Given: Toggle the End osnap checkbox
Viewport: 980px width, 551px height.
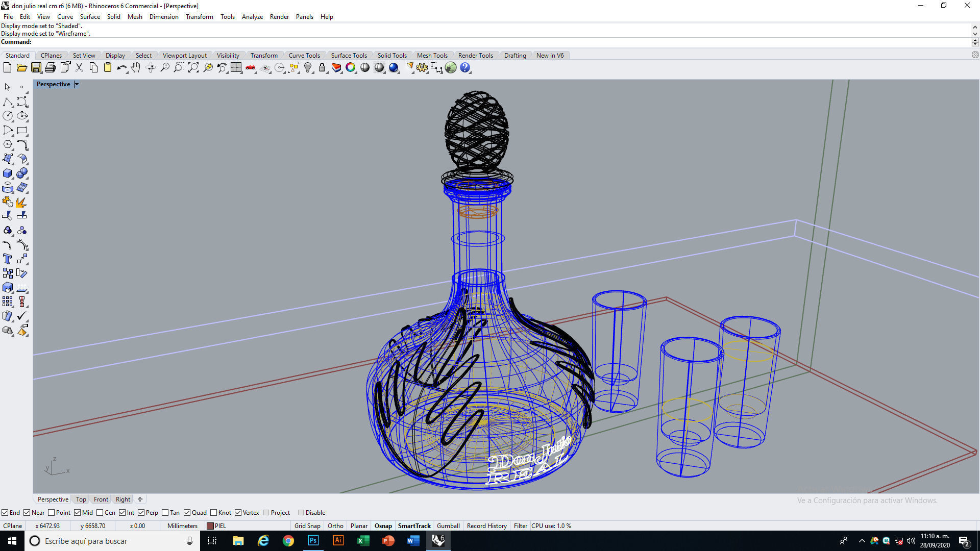Looking at the screenshot, I should 5,513.
